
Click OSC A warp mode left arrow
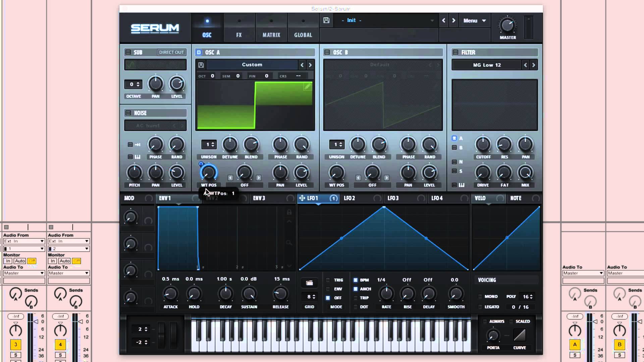click(x=230, y=178)
